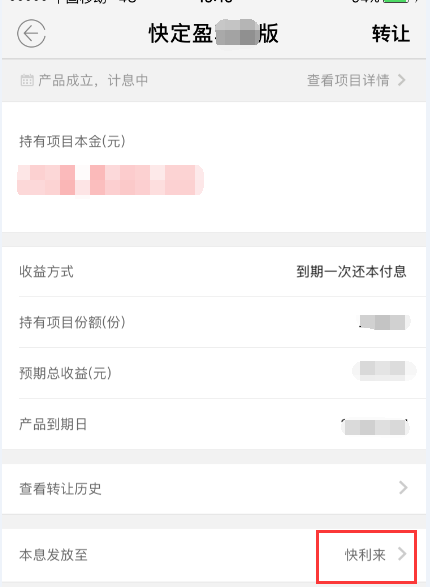Tap the 转让 button in header

tap(391, 34)
